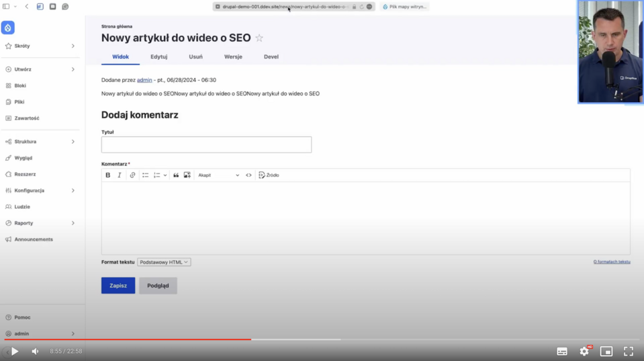This screenshot has height=361, width=644.
Task: Enter fullscreen video mode
Action: 629,352
